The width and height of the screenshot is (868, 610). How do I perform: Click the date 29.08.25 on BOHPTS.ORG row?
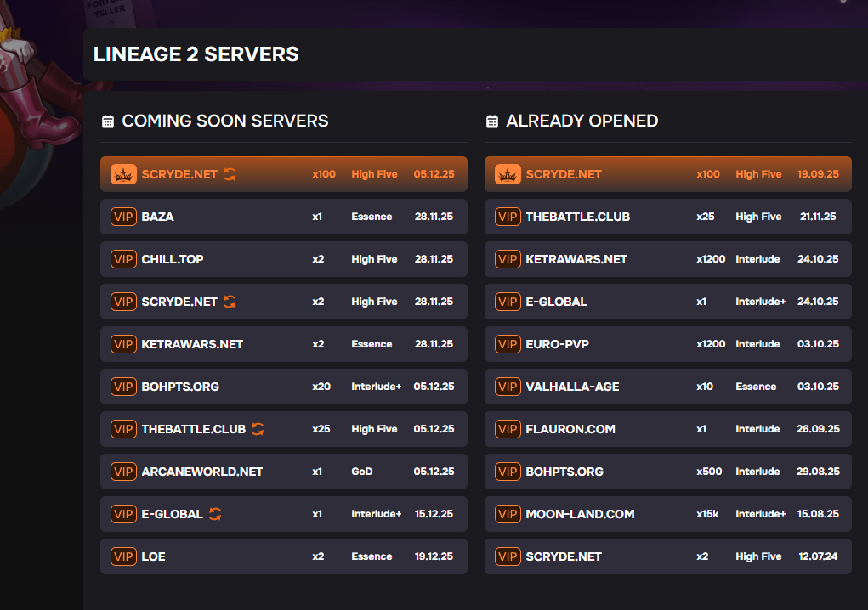[818, 472]
